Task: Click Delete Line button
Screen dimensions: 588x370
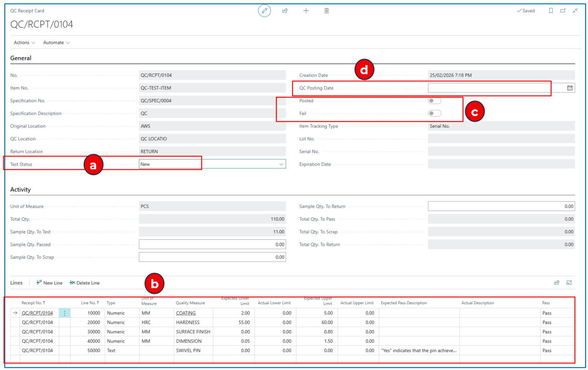Action: [85, 283]
